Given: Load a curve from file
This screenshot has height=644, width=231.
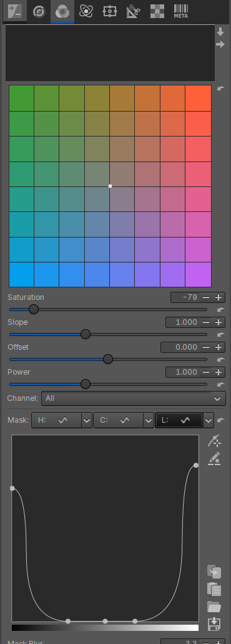Looking at the screenshot, I should 214,607.
